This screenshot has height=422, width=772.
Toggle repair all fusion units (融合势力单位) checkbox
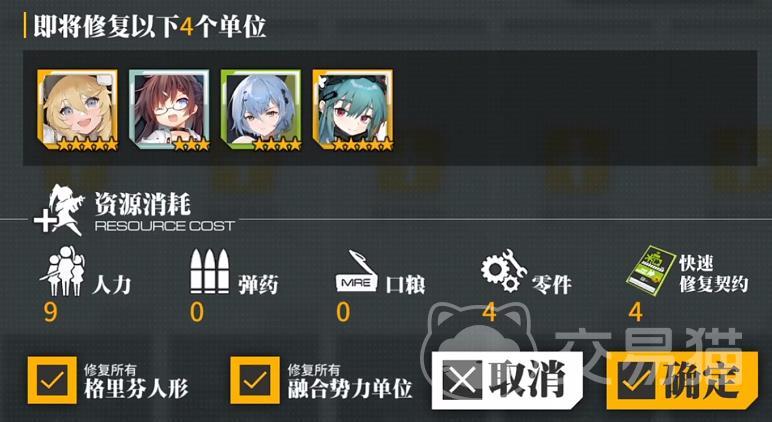click(256, 380)
